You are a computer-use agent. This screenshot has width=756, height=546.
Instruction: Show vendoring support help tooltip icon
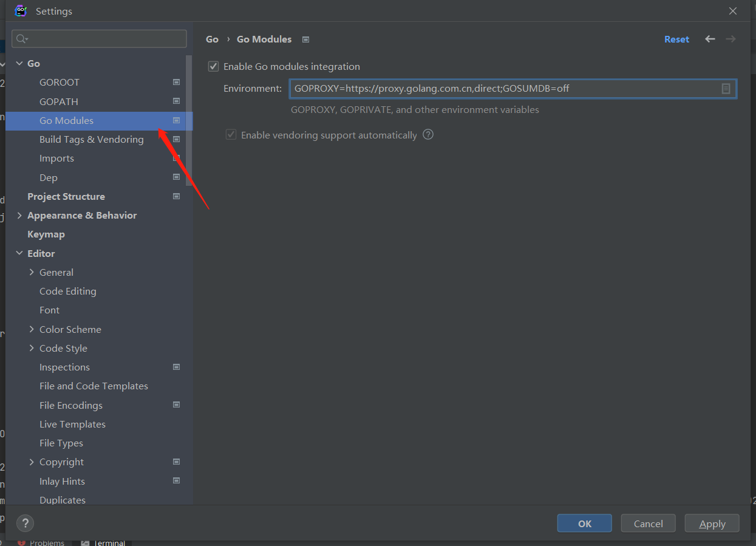[x=428, y=135]
